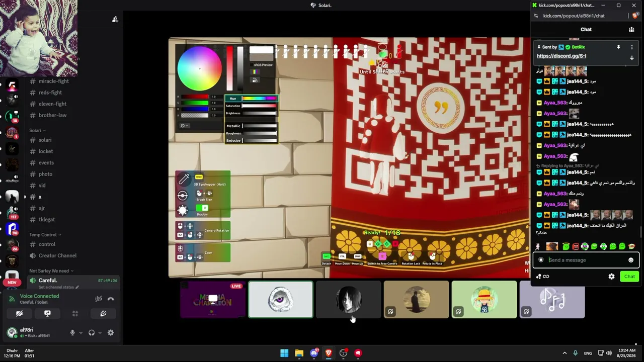Screen dimensions: 644x362
Task: Open headphone output options arrow
Action: (100, 332)
